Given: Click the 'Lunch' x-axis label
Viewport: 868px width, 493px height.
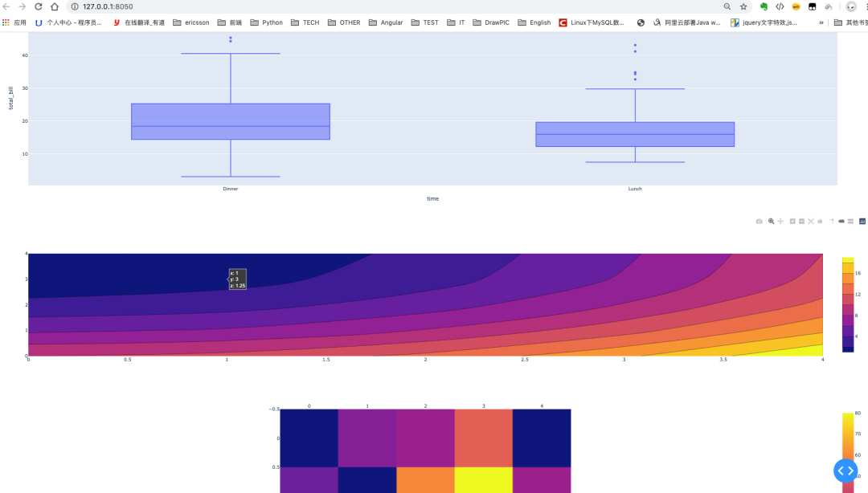Looking at the screenshot, I should [x=635, y=189].
